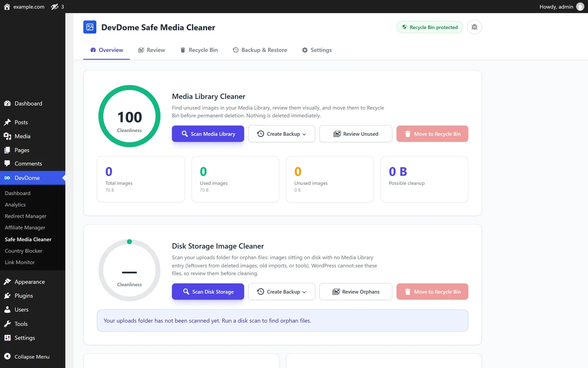Viewport: 588px width, 368px height.
Task: Open Create Backup dropdown under Disk Storage Cleaner
Action: [x=282, y=292]
